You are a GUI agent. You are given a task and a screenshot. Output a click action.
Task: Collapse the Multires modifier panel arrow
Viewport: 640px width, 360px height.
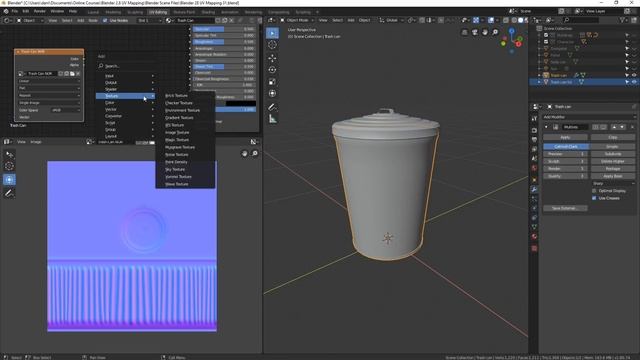pyautogui.click(x=546, y=127)
